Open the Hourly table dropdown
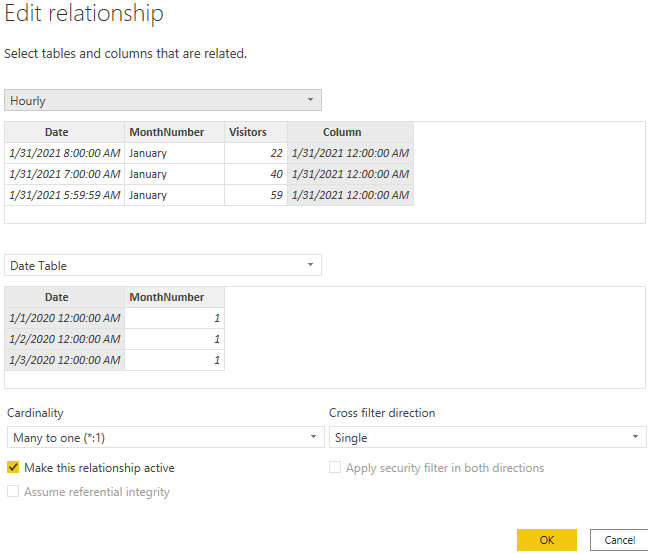Image resolution: width=648 pixels, height=554 pixels. (x=163, y=100)
